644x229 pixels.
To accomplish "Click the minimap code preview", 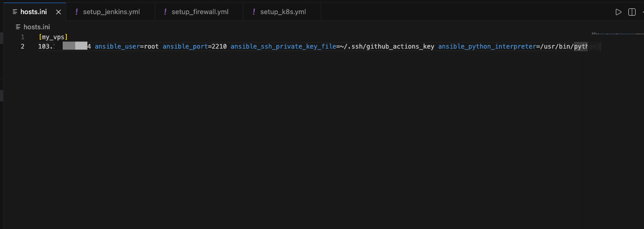I will point(616,34).
